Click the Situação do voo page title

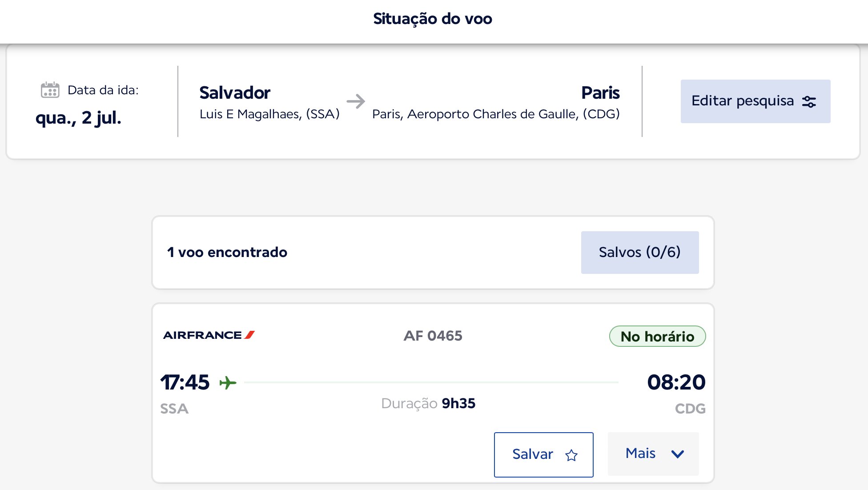pyautogui.click(x=433, y=19)
